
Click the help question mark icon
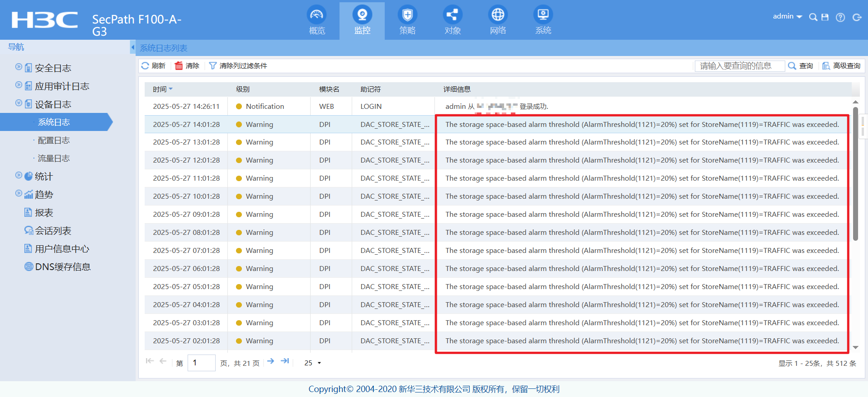840,17
